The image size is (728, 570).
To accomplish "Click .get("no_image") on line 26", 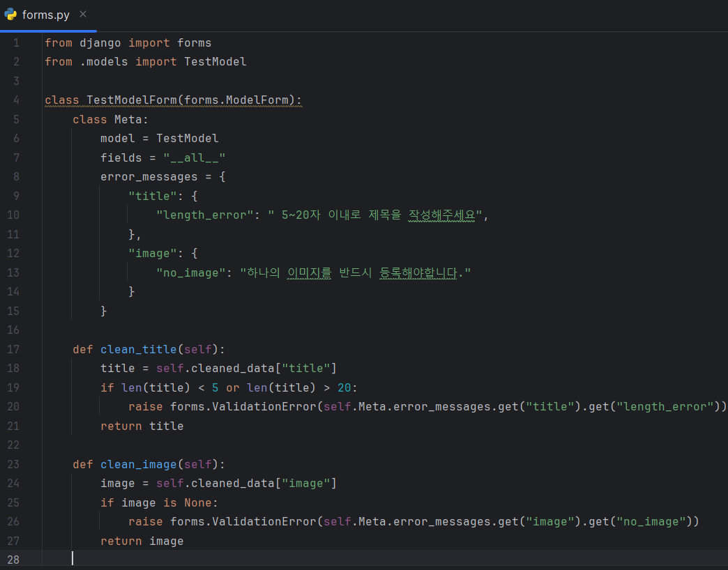I will 637,522.
